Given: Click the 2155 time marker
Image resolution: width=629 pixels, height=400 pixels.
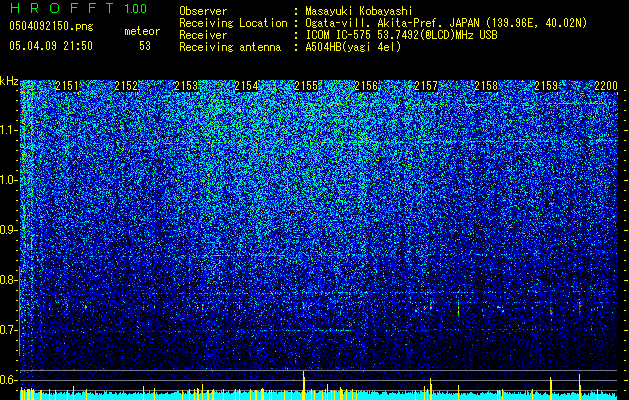Looking at the screenshot, I should coord(306,86).
